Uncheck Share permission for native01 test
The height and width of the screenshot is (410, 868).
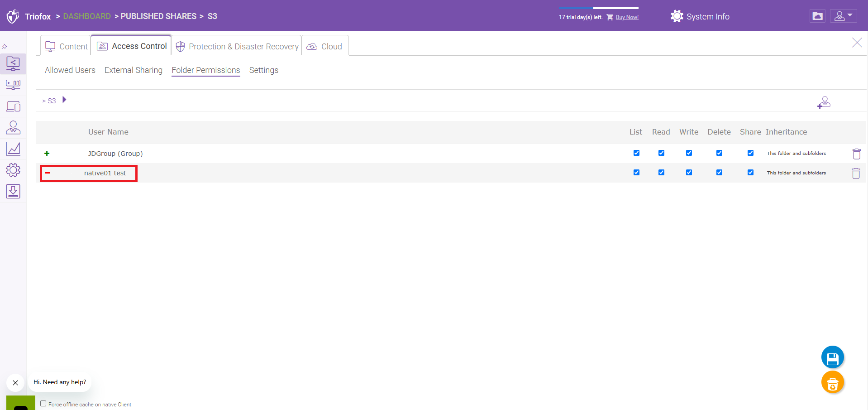750,173
